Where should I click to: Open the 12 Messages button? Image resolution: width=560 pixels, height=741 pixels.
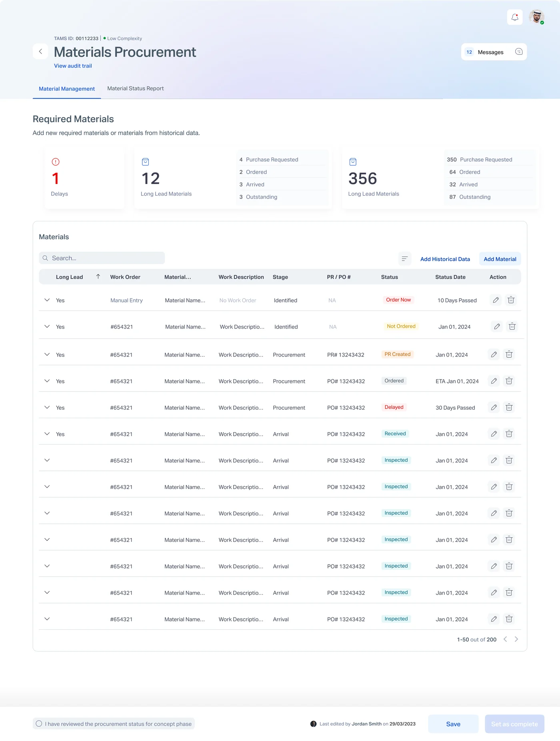(494, 52)
